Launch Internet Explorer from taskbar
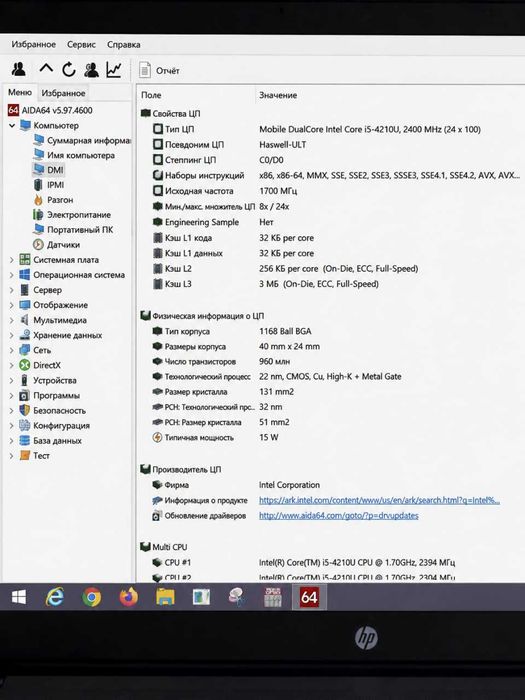Screen dimensions: 525x700 pyautogui.click(x=55, y=597)
